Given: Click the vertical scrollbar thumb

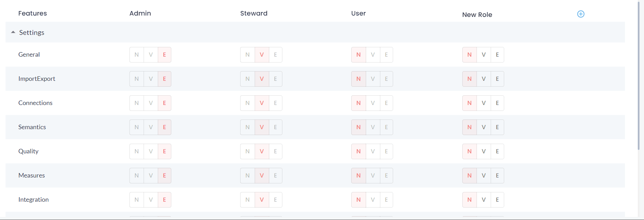Looking at the screenshot, I should [638, 76].
